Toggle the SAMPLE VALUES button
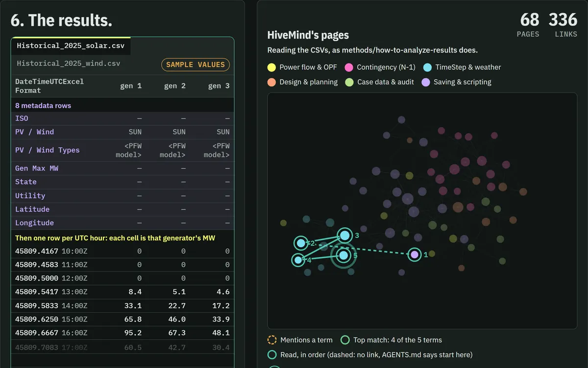 (196, 65)
